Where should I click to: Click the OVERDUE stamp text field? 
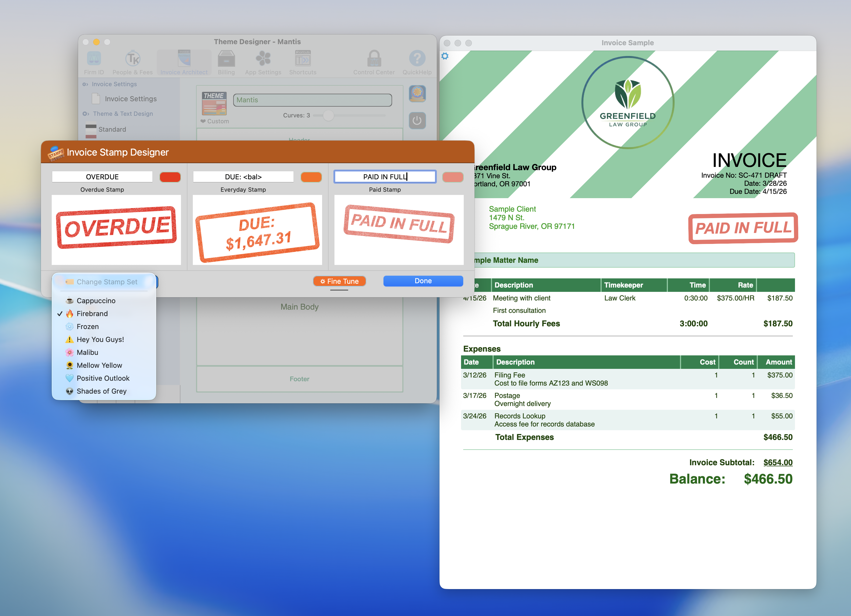point(102,177)
